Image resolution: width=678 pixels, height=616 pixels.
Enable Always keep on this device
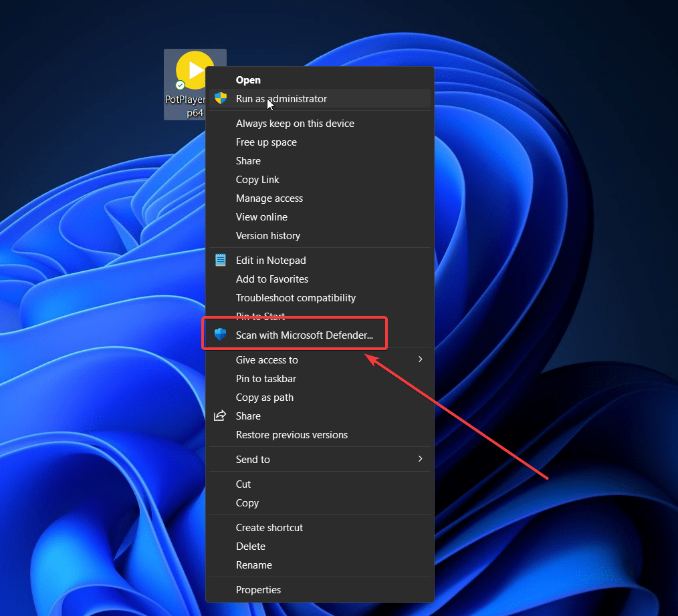coord(295,123)
